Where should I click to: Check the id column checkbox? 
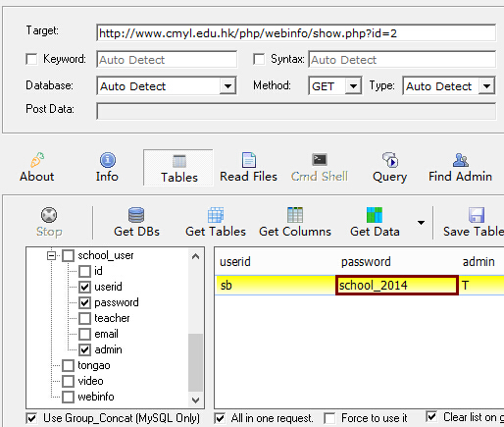point(84,271)
